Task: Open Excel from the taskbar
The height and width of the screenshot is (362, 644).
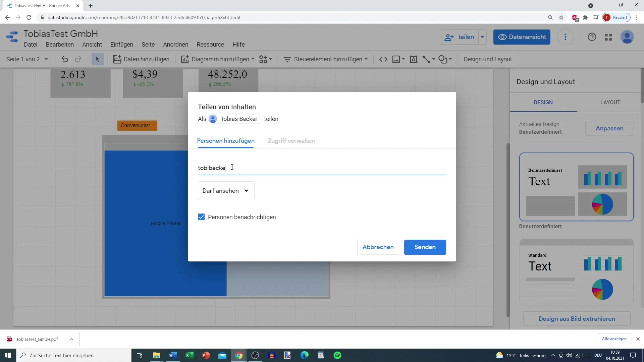Action: coord(190,355)
